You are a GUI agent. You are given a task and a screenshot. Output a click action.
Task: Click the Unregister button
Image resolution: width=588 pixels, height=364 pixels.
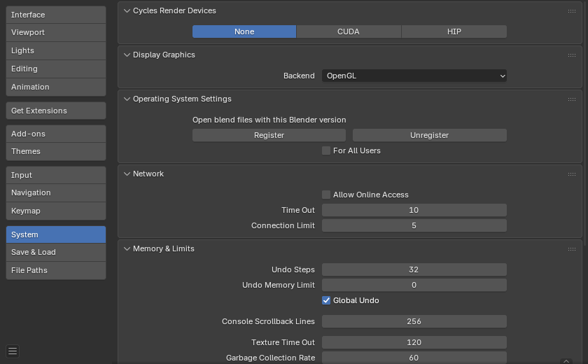[x=429, y=135]
